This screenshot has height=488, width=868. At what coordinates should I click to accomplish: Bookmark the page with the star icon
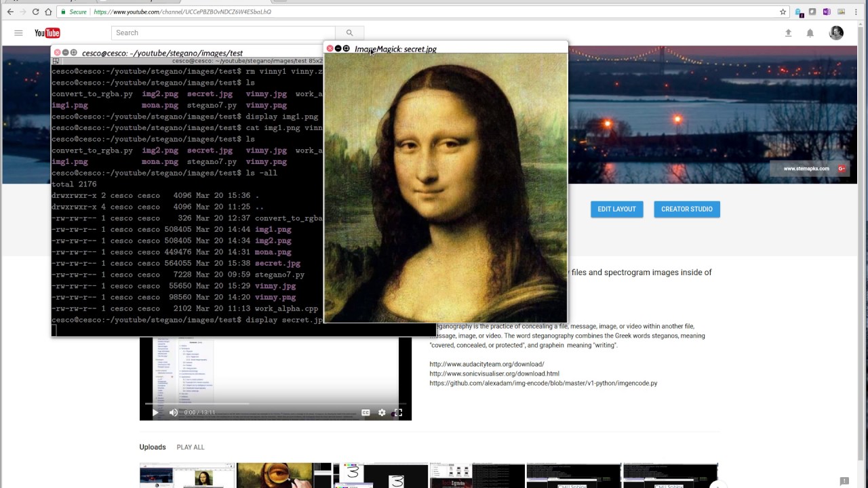click(783, 12)
